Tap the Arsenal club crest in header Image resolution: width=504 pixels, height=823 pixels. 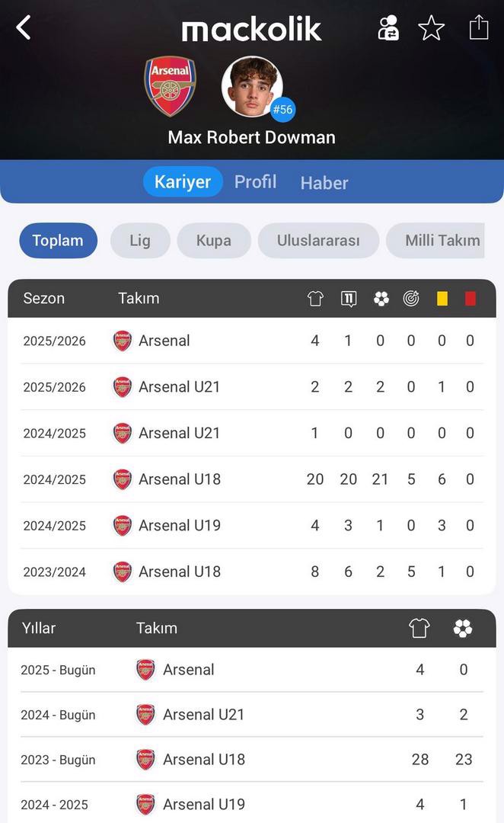[x=170, y=86]
